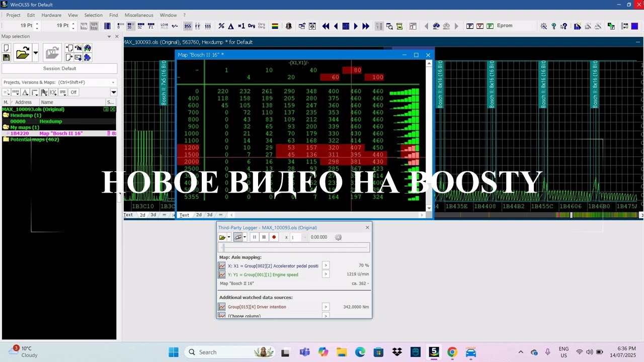Click graph icon beside X axis mapping
The width and height of the screenshot is (644, 362).
tap(222, 265)
